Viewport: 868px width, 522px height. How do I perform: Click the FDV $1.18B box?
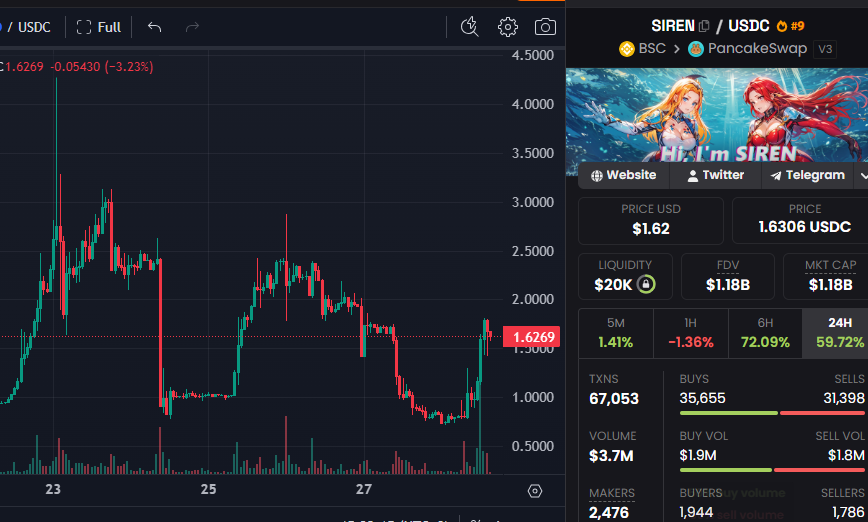(x=727, y=276)
